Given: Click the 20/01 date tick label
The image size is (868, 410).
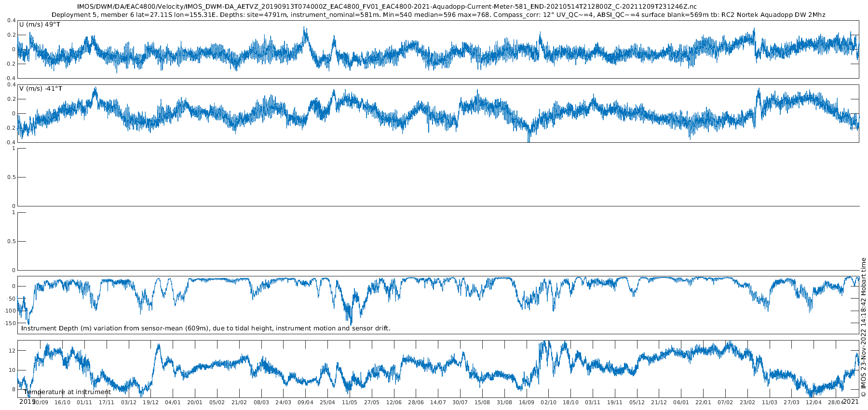Looking at the screenshot, I should (x=195, y=402).
